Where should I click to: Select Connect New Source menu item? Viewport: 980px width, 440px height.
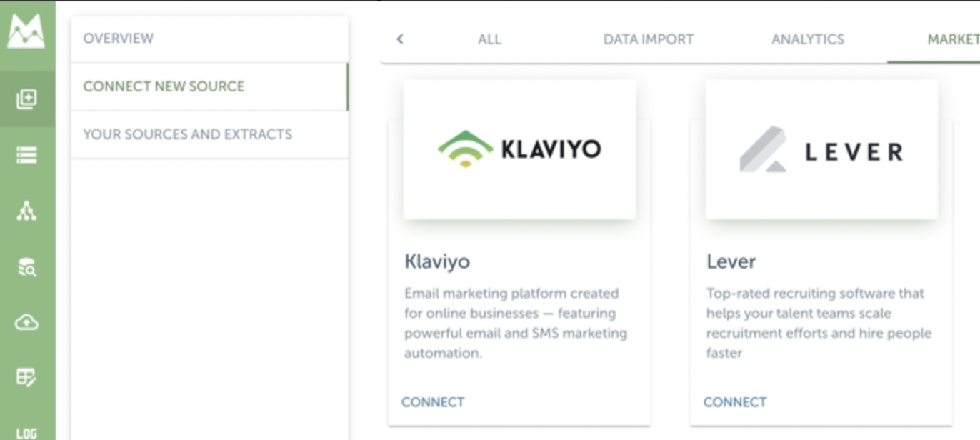(x=209, y=86)
